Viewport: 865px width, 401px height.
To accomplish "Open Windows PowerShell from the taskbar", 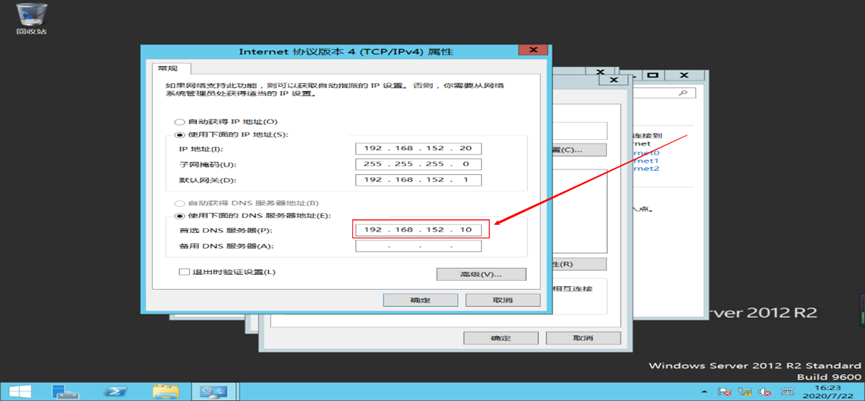I will point(116,392).
